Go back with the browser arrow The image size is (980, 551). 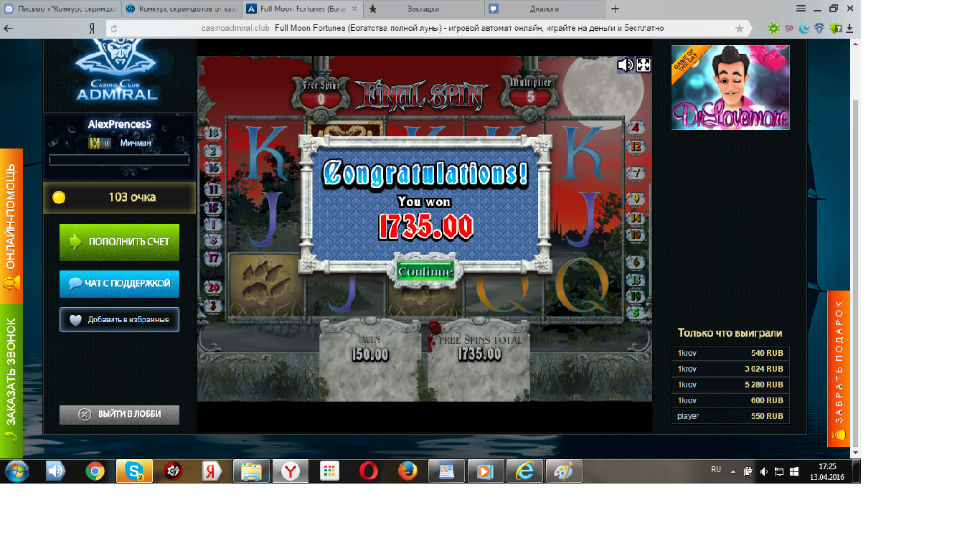pyautogui.click(x=9, y=29)
